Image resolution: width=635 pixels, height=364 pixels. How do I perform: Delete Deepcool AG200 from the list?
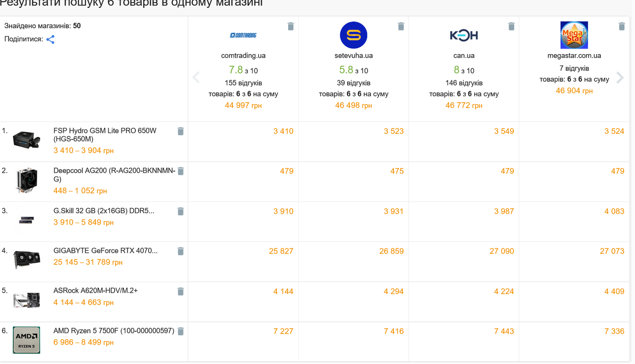click(x=181, y=171)
